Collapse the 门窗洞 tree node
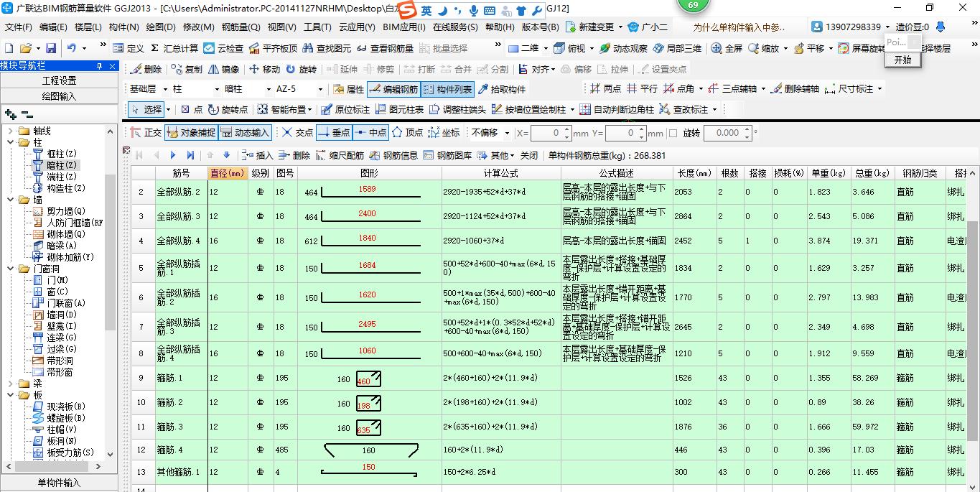The height and width of the screenshot is (492, 980). (x=11, y=269)
